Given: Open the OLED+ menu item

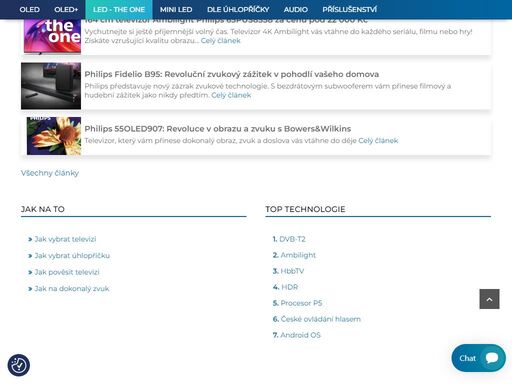Looking at the screenshot, I should (x=66, y=9).
